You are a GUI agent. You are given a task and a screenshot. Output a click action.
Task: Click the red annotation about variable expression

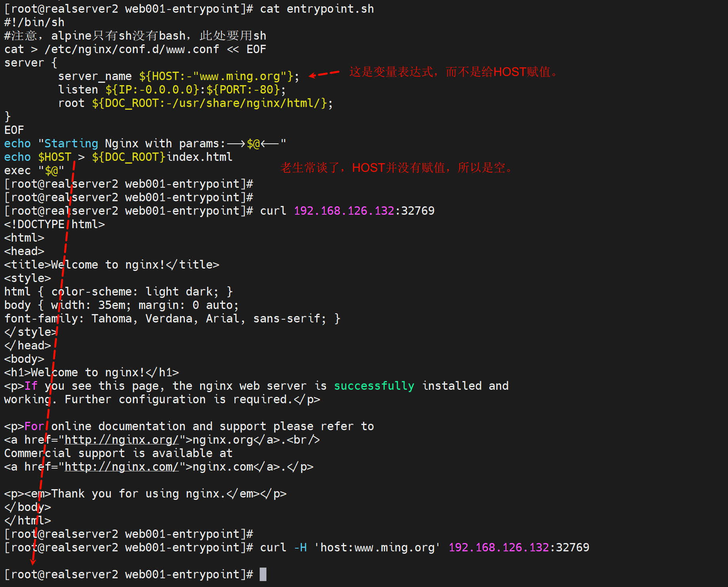tap(453, 72)
